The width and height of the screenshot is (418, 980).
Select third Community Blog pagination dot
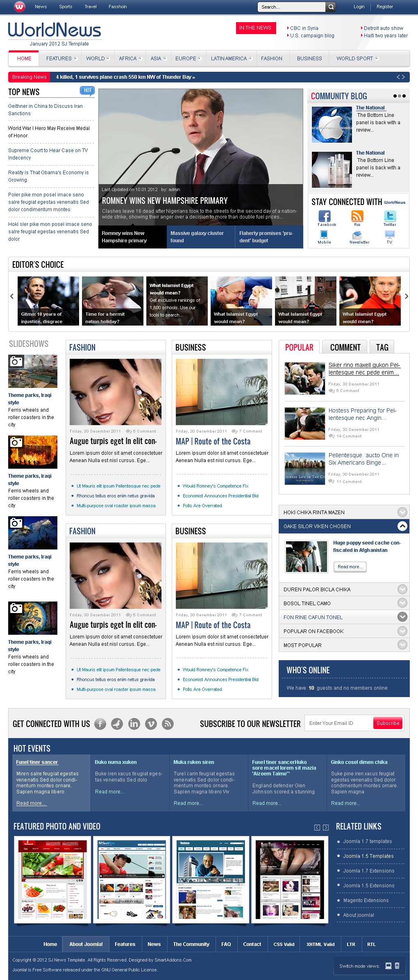[404, 96]
